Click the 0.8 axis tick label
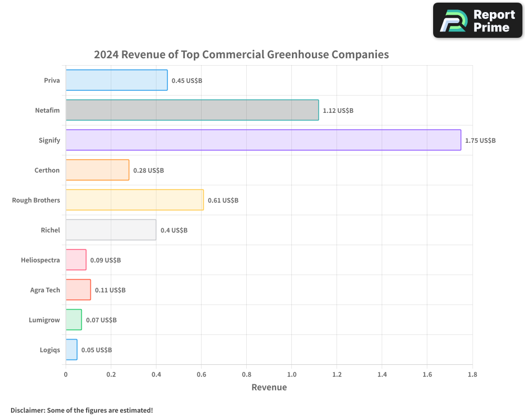This screenshot has width=525, height=420. (246, 375)
